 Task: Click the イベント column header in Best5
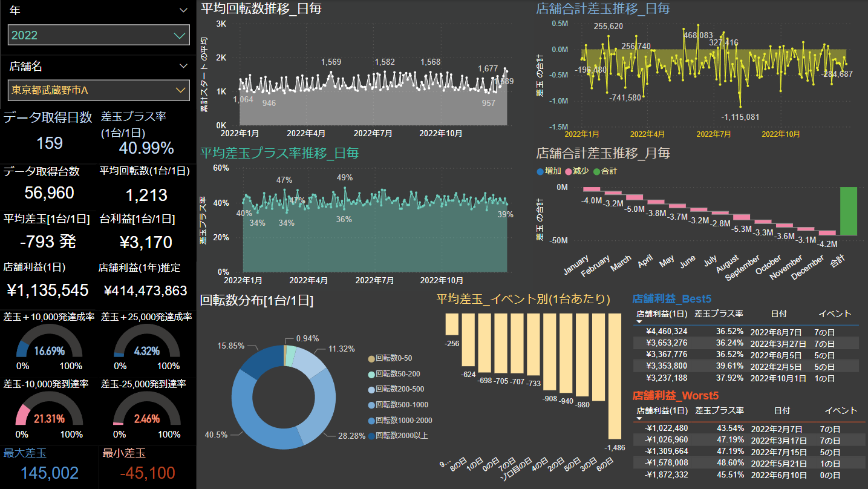[834, 313]
